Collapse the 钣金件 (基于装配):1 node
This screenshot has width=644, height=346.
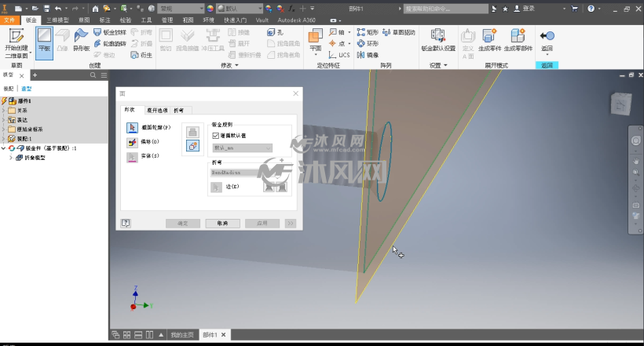point(4,148)
